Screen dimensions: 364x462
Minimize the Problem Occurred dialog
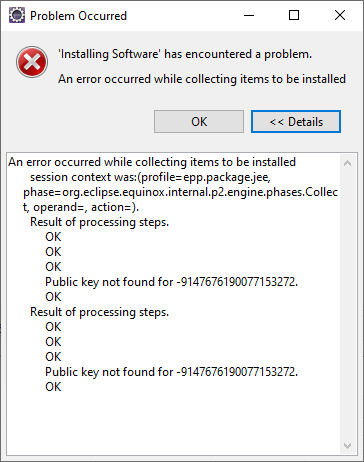pyautogui.click(x=249, y=15)
